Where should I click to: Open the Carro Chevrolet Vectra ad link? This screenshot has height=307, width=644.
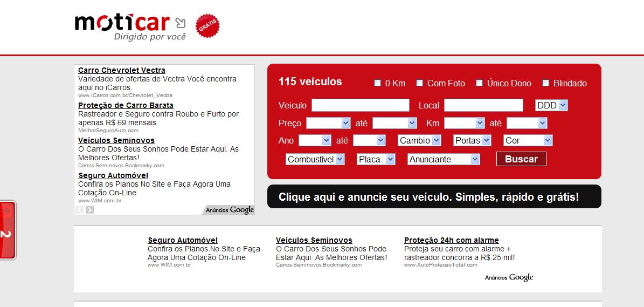tap(122, 70)
